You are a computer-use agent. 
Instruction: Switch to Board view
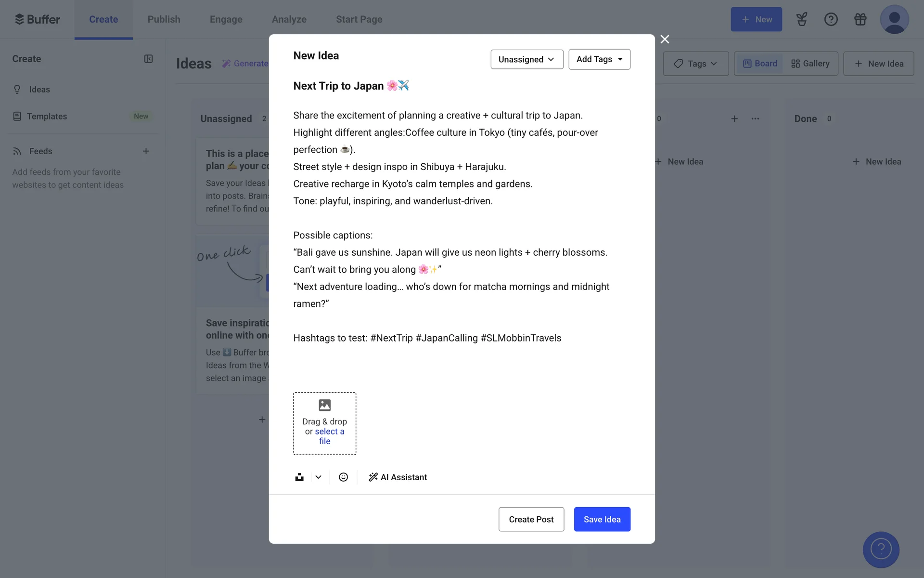[x=760, y=64]
